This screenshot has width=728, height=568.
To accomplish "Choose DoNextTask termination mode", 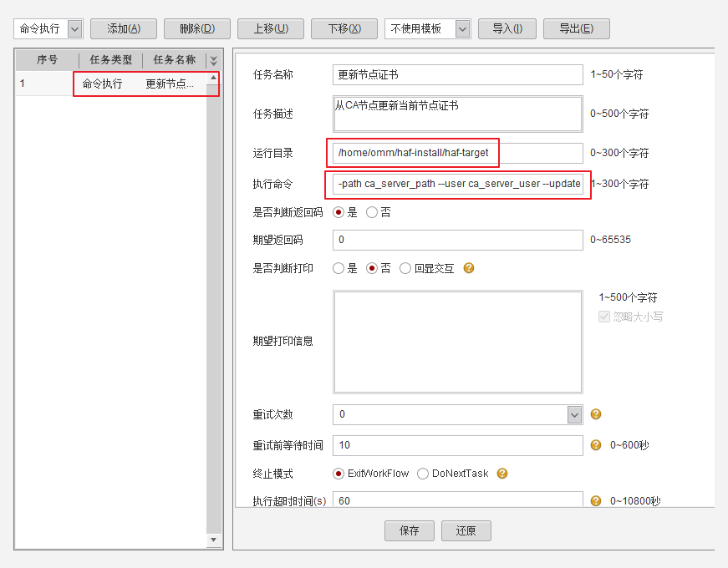I will coord(422,474).
